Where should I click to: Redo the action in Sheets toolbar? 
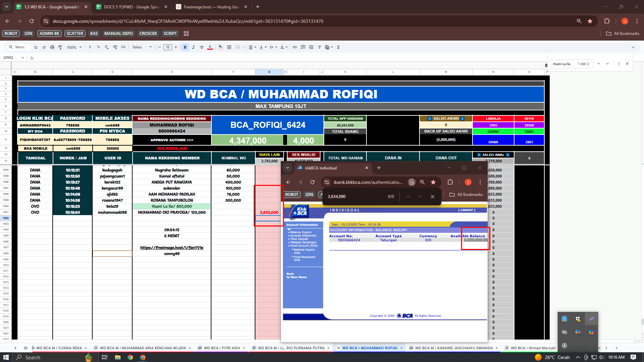[x=44, y=47]
